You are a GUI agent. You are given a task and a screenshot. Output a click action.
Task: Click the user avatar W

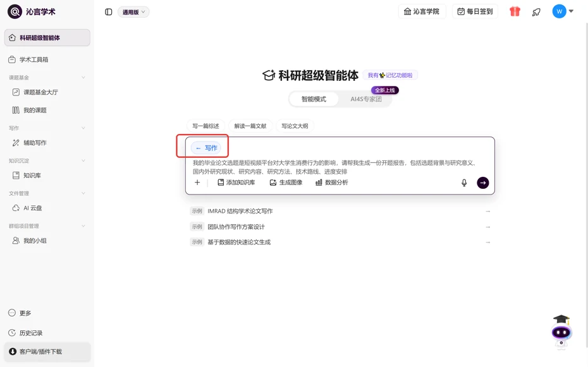(559, 11)
